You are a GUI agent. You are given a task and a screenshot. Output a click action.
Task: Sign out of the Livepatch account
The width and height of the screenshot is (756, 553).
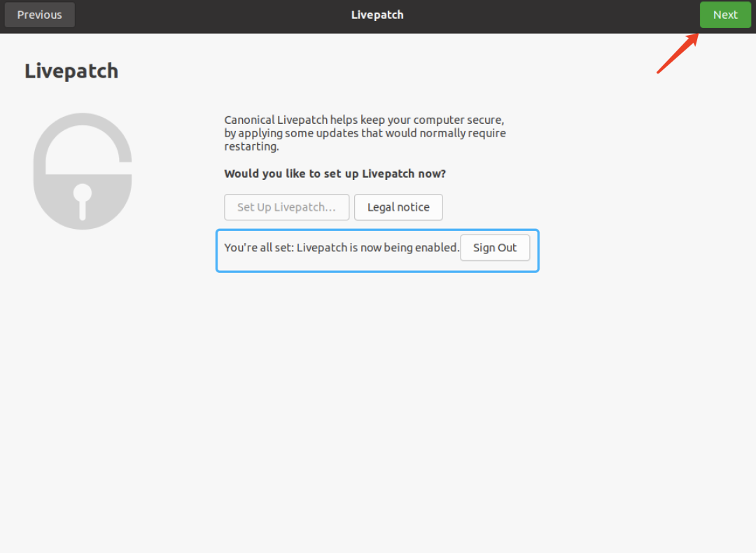[495, 247]
